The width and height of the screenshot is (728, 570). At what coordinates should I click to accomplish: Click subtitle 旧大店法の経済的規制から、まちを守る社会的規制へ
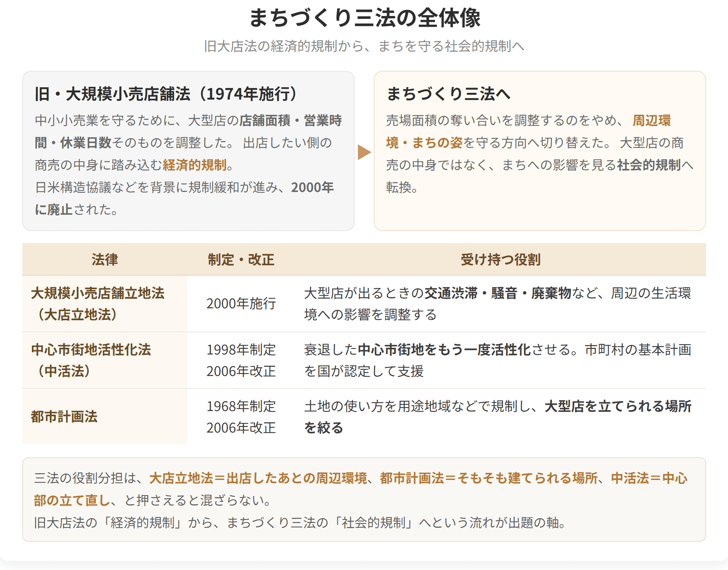point(364,46)
